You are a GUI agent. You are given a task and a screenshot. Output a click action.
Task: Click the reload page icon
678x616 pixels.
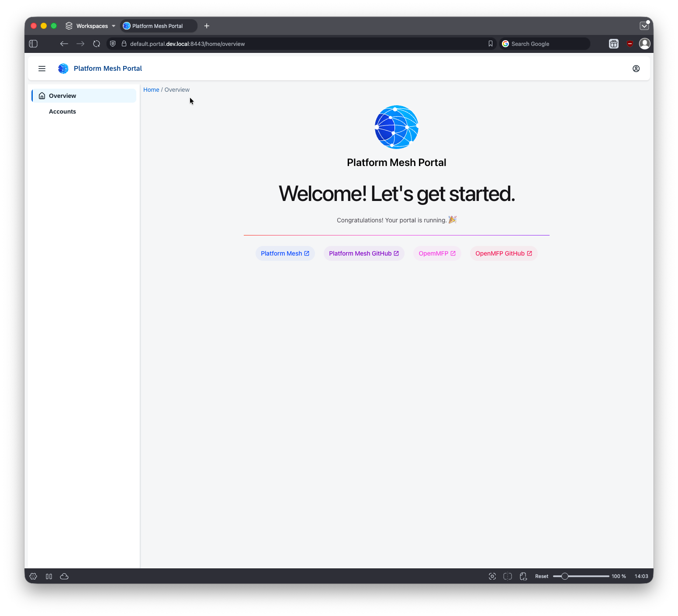click(x=96, y=44)
